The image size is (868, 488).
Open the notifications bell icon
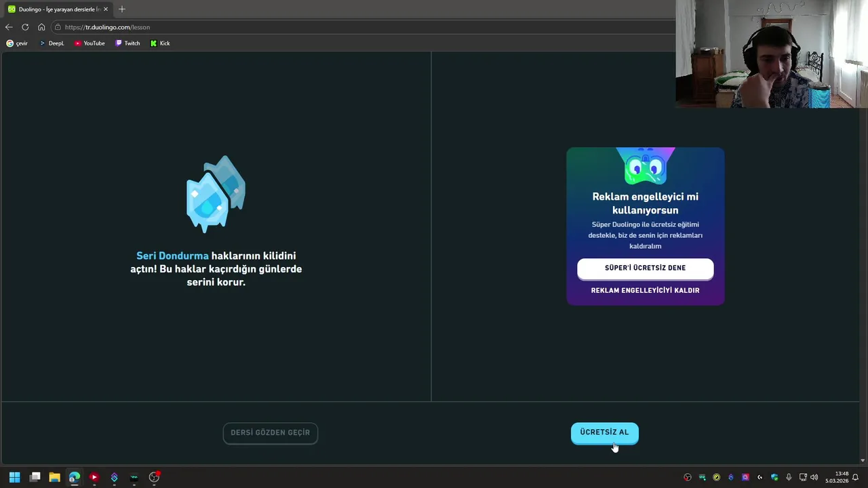coord(856,477)
